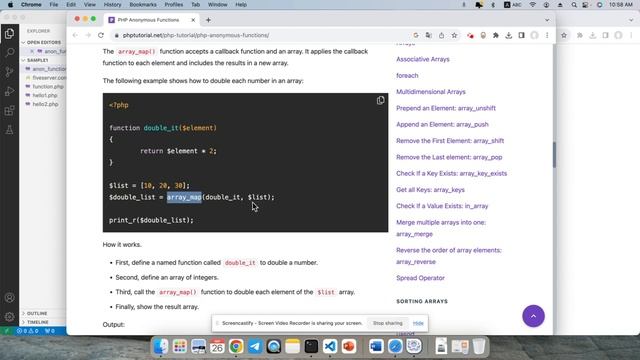Open Chrome three-dot menu
The image size is (640, 360).
547,36
